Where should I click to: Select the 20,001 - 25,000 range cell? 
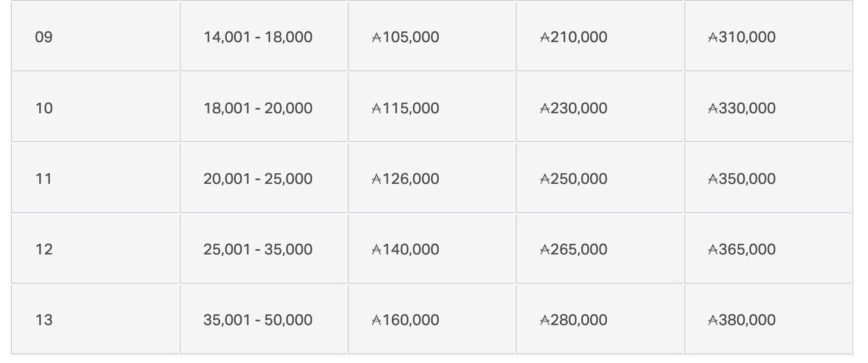(258, 179)
